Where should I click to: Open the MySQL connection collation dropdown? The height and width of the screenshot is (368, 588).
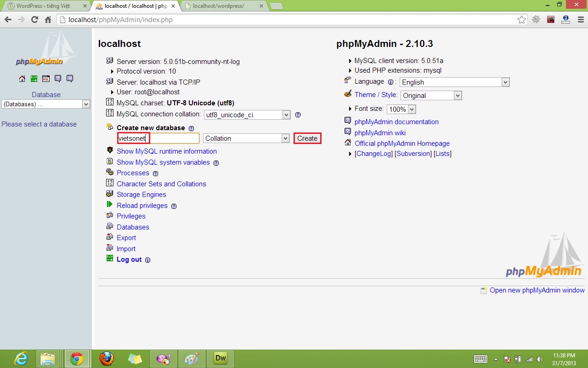pyautogui.click(x=247, y=115)
